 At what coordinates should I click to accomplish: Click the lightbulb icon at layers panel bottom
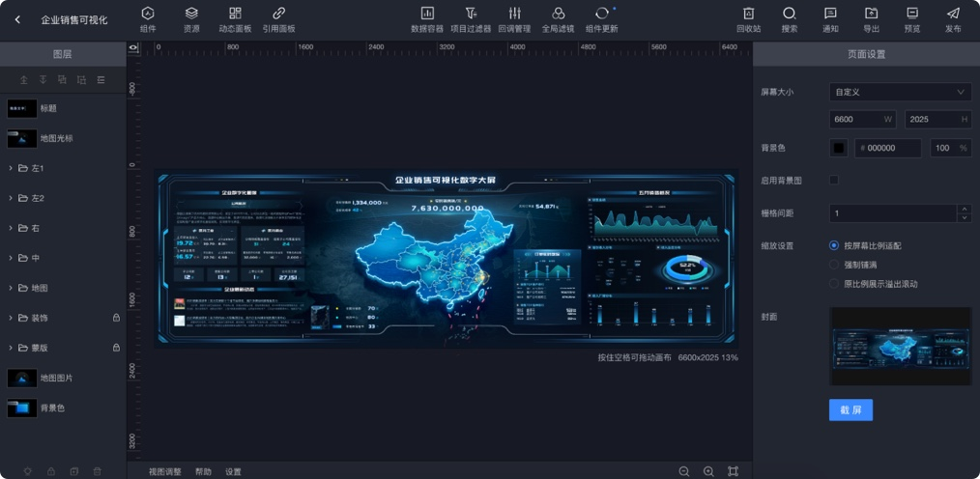28,471
